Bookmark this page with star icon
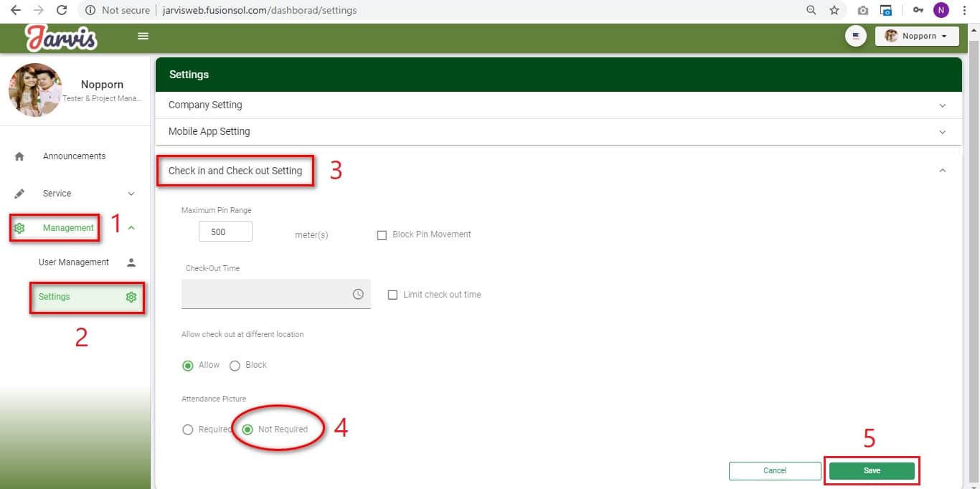 (834, 10)
